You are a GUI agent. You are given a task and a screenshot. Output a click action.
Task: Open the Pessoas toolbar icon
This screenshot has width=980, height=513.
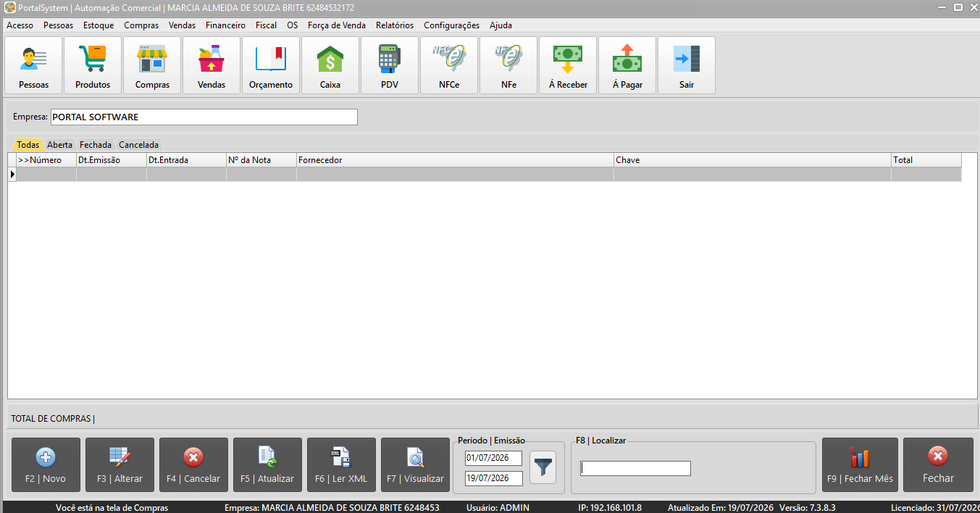tap(33, 65)
